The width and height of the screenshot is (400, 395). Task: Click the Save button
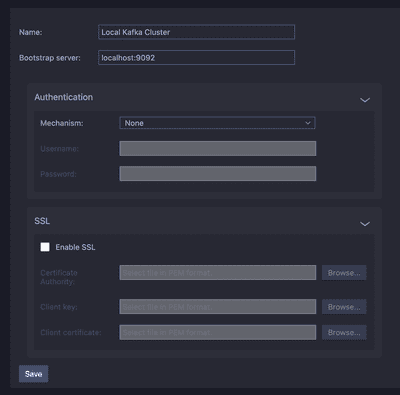33,374
